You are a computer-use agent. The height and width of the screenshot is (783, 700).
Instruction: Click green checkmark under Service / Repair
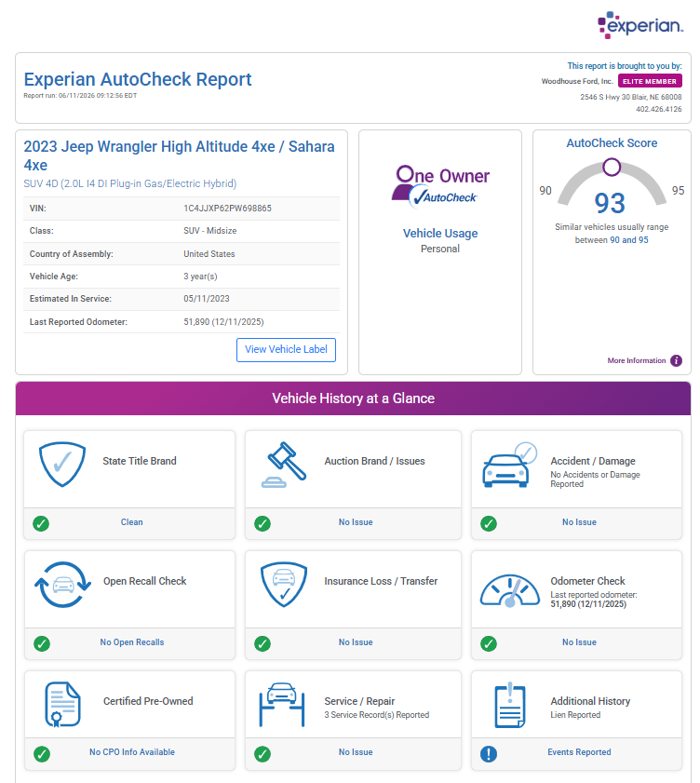[x=262, y=753]
